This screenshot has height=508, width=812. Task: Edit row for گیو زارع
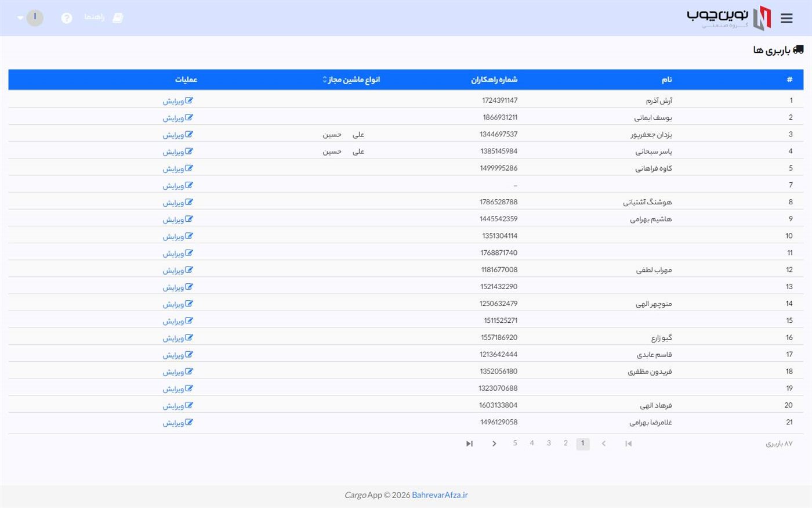[177, 338]
